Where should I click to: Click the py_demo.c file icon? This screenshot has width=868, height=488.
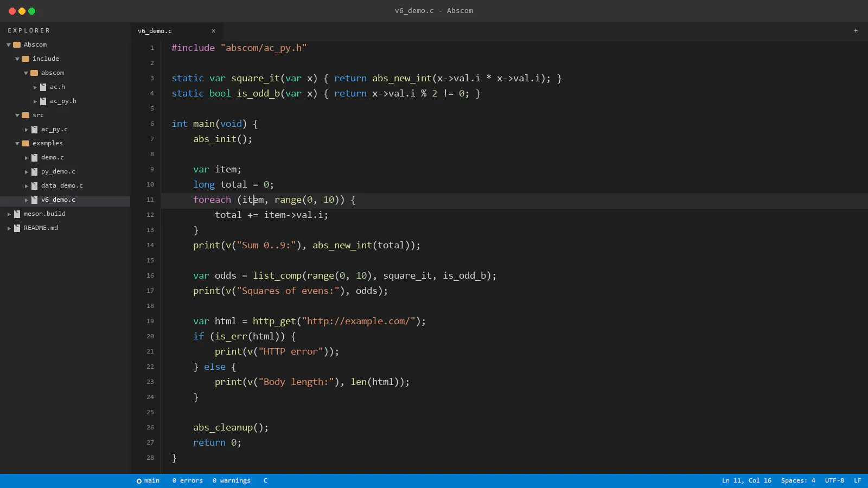point(35,171)
